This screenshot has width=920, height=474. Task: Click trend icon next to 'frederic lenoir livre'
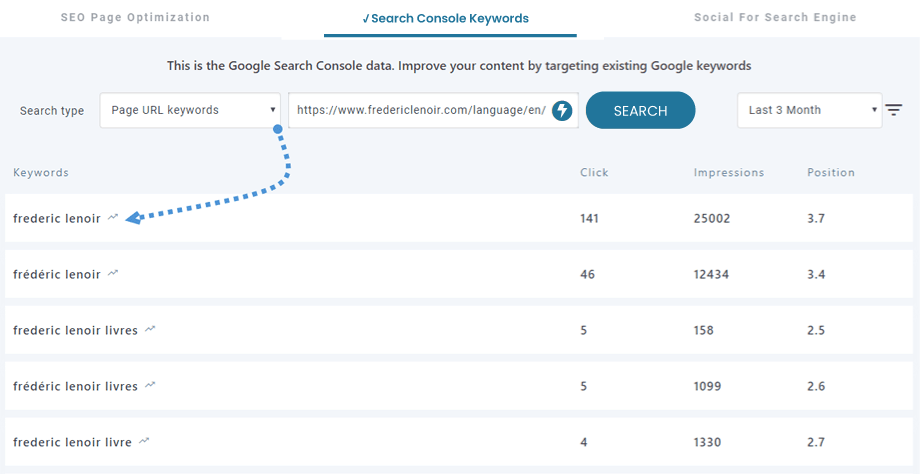click(144, 441)
